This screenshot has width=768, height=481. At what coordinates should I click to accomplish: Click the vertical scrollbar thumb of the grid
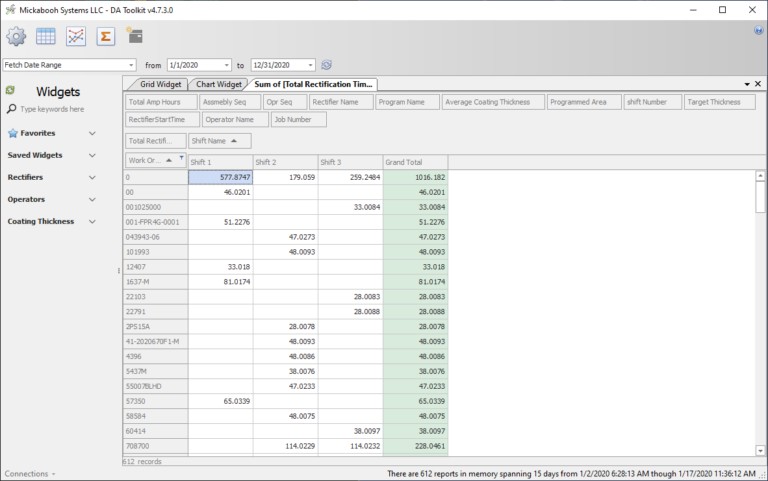pyautogui.click(x=760, y=197)
